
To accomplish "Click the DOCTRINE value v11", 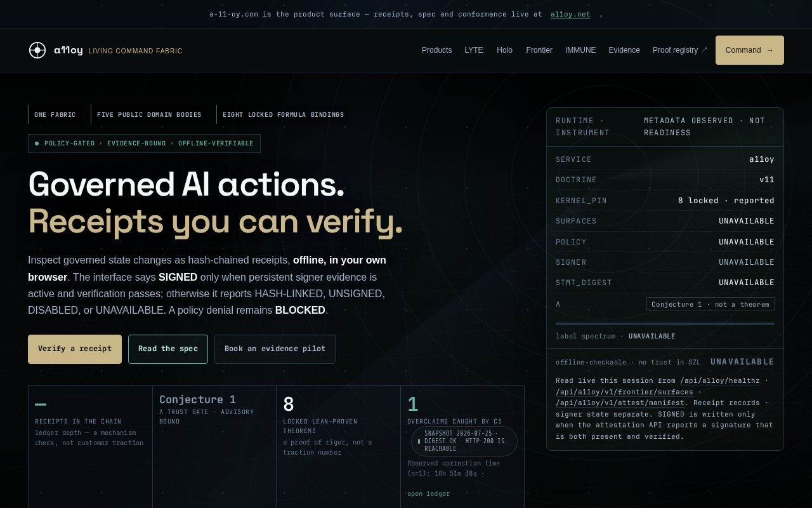I will click(x=767, y=180).
